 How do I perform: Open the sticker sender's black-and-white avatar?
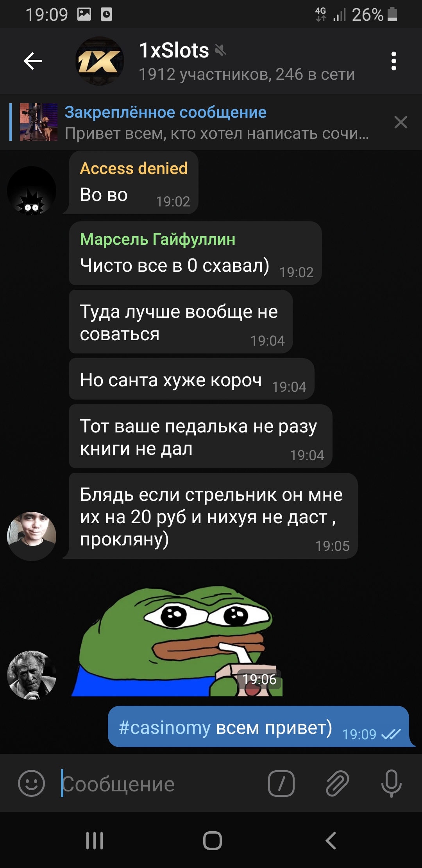pos(32,675)
